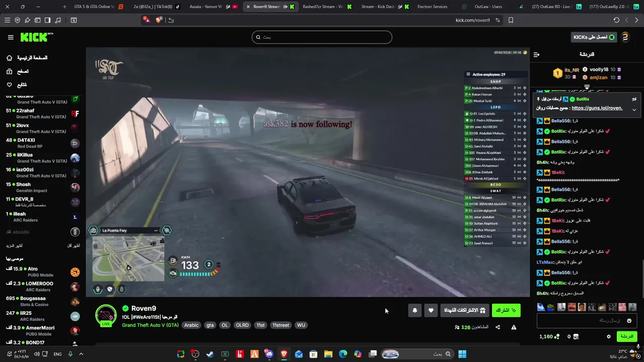Click the green subscribe button
The width and height of the screenshot is (644, 362).
point(506,311)
